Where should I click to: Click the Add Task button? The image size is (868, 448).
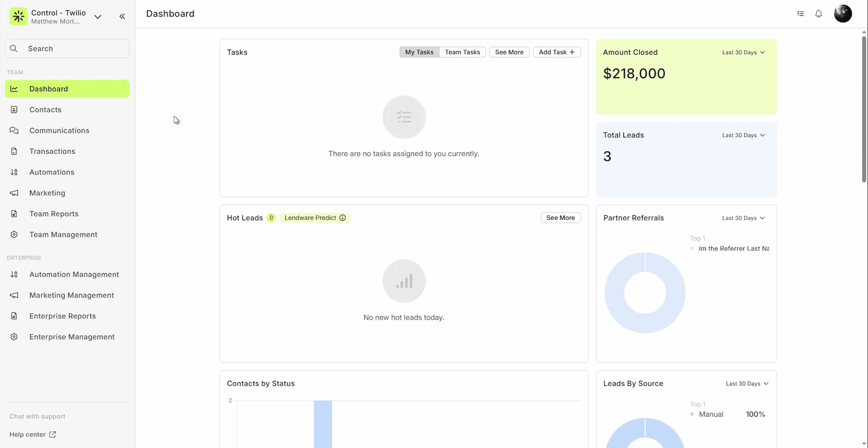[x=557, y=52]
